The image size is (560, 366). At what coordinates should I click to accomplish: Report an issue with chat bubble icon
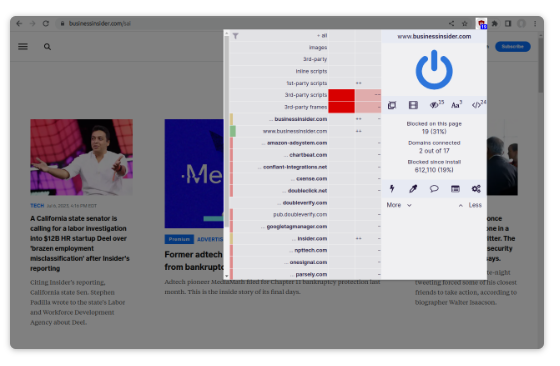434,189
